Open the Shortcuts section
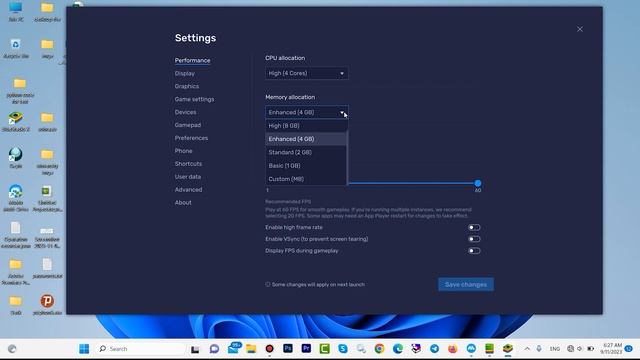640x360 pixels. click(x=188, y=164)
